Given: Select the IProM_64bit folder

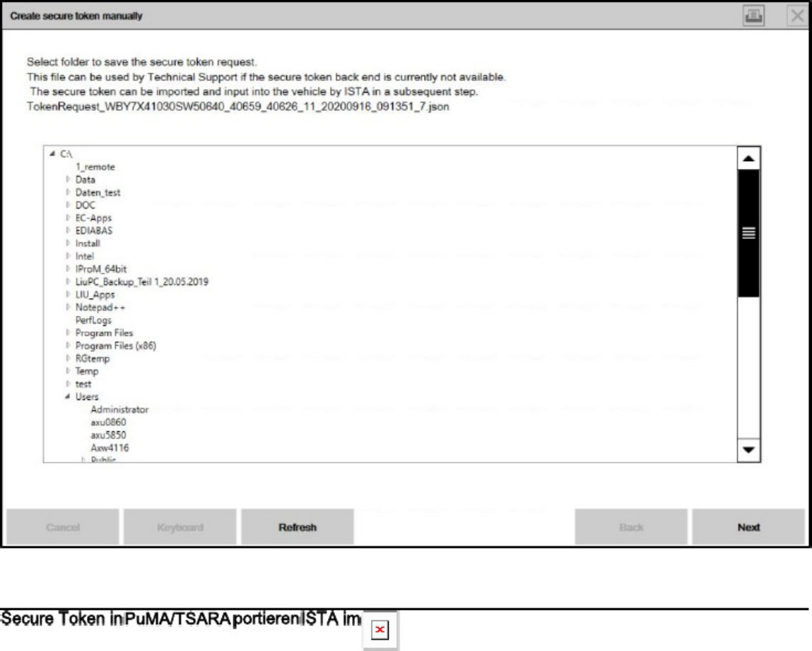Looking at the screenshot, I should click(x=101, y=269).
